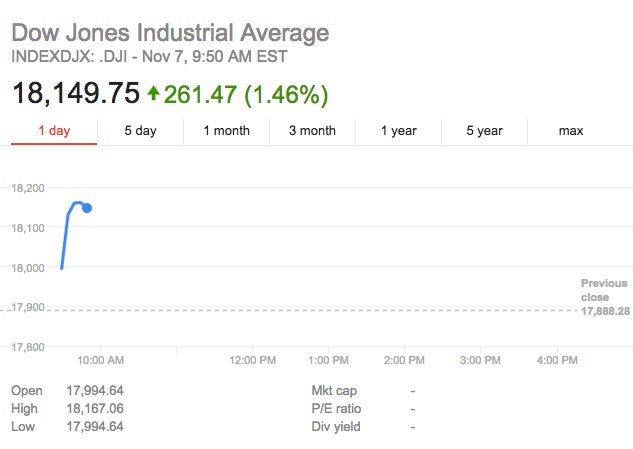Select the 1 year range tab
633x449 pixels.
[399, 131]
